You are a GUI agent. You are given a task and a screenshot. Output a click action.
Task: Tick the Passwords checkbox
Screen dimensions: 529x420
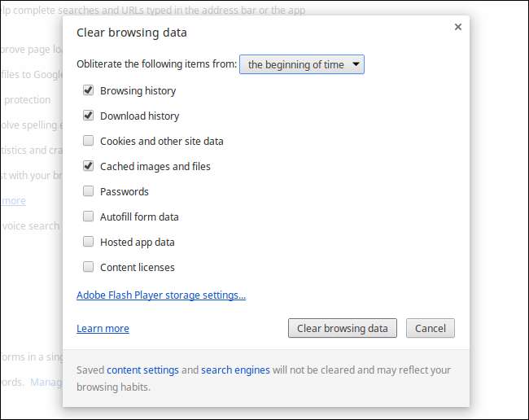click(x=88, y=191)
